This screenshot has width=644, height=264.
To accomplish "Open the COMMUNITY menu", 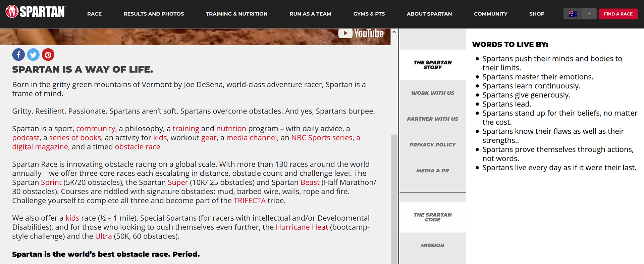I will pos(490,14).
